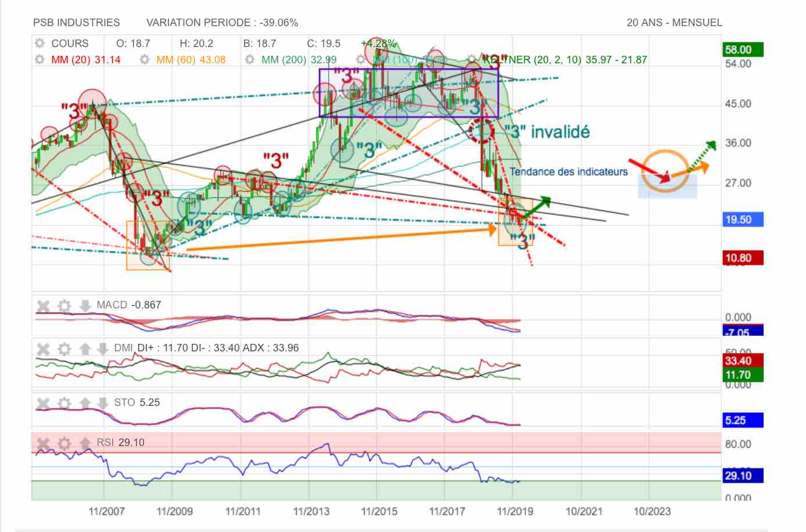Click the MM (60) 43.08 legend
Image resolution: width=806 pixels, height=532 pixels.
tap(191, 59)
